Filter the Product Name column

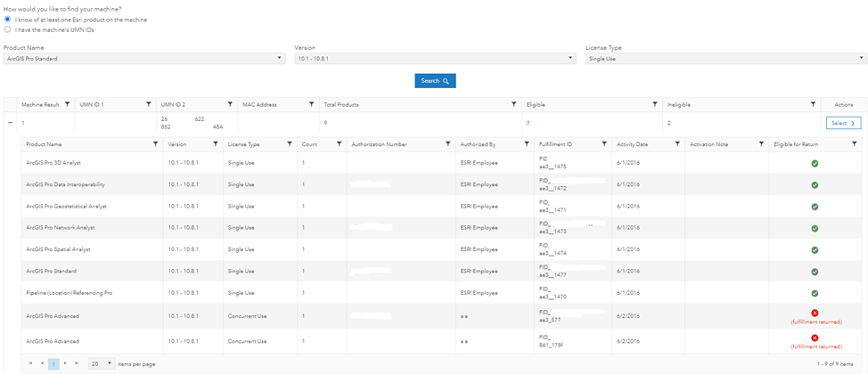(x=156, y=144)
